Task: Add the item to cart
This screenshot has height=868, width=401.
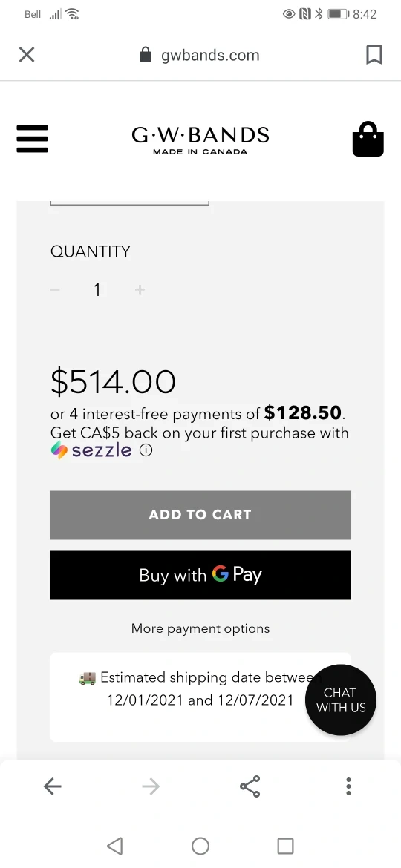Action: coord(200,515)
